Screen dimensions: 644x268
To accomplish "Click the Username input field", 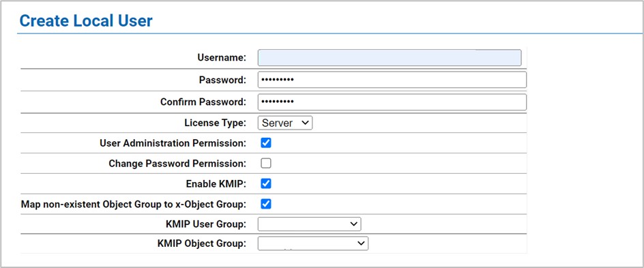I will (x=390, y=58).
